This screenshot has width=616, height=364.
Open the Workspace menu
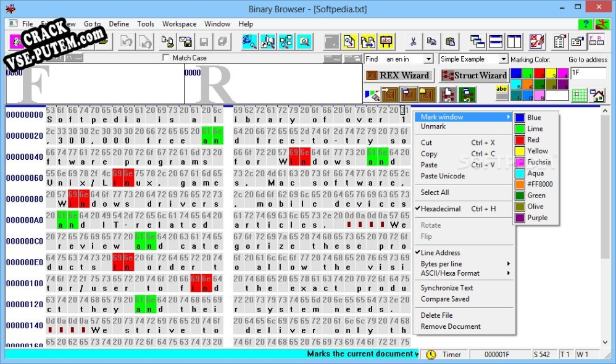(x=179, y=23)
